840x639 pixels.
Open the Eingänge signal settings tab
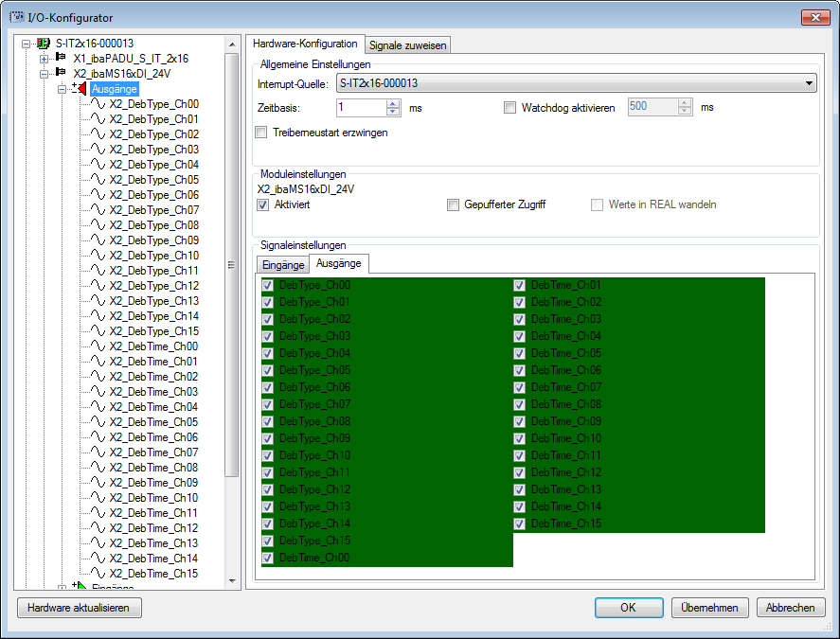[283, 264]
